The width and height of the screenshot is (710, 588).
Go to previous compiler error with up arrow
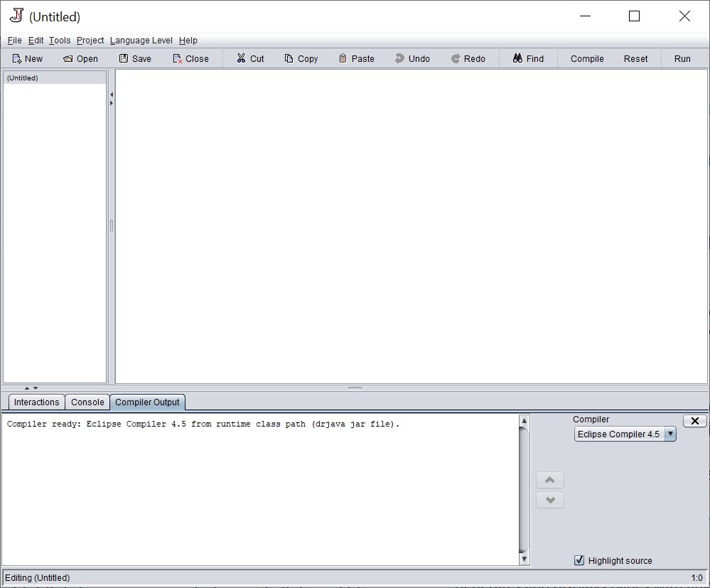(x=549, y=480)
